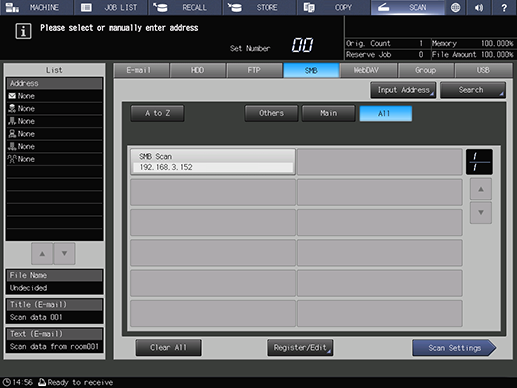Viewport: 517px width, 388px height.
Task: Click the group None address row icon
Action: point(12,159)
